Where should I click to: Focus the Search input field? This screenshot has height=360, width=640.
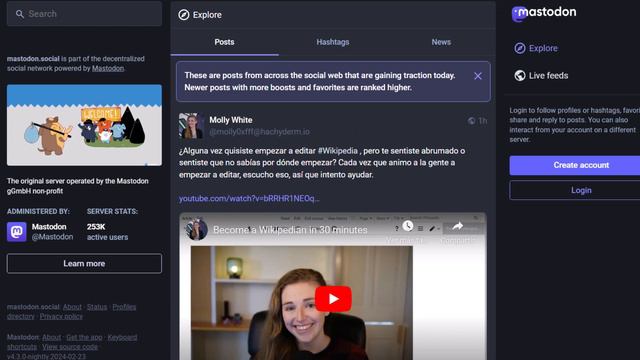click(x=84, y=14)
